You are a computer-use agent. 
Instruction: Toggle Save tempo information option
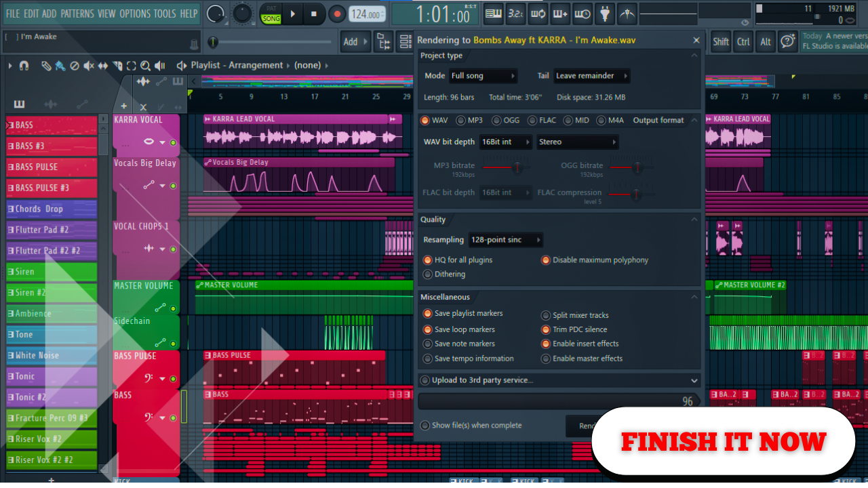tap(428, 359)
